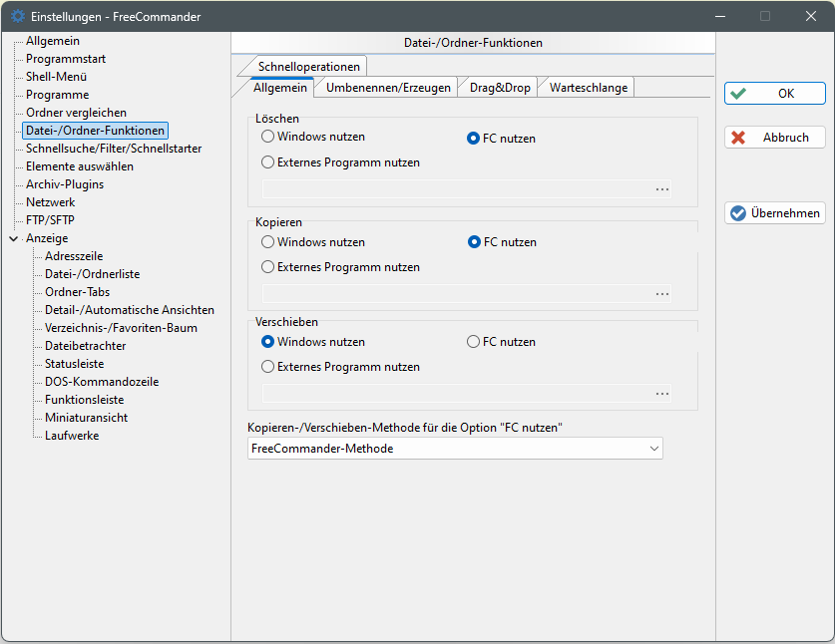
Task: Select Archiv-Plugins in the settings tree
Action: (64, 184)
